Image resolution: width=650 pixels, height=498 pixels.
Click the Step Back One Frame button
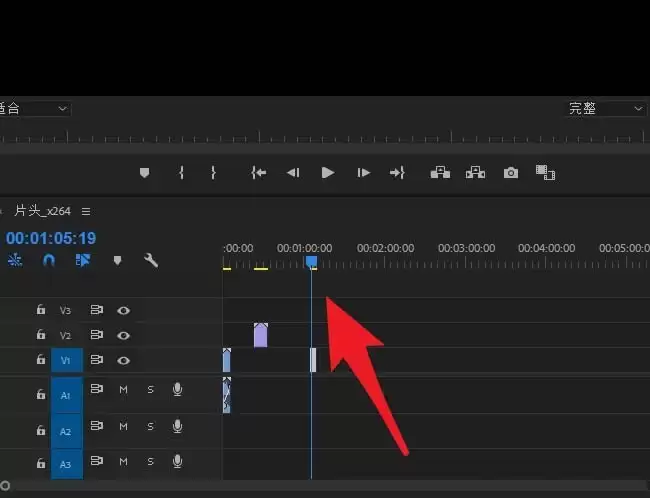pyautogui.click(x=293, y=173)
